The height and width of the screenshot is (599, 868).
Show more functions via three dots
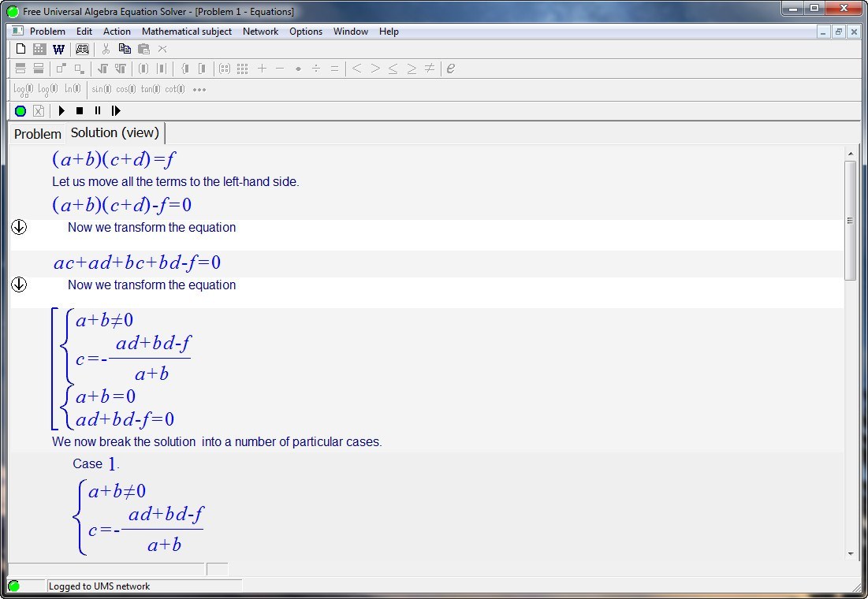pyautogui.click(x=199, y=90)
